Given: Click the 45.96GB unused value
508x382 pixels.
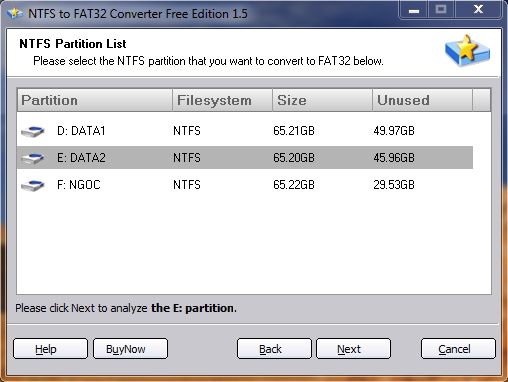Looking at the screenshot, I should (x=394, y=158).
